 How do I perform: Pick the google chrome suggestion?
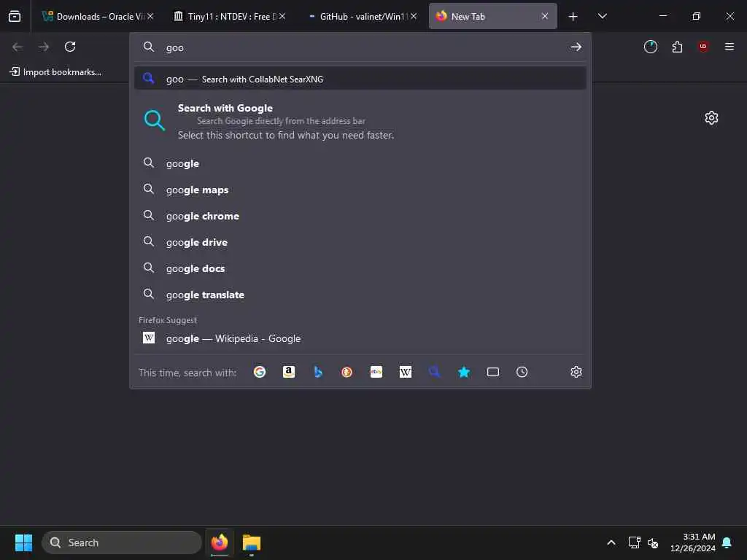(360, 216)
